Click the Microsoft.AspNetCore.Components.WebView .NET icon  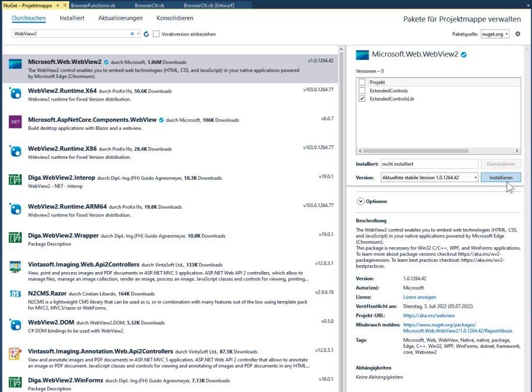[15, 122]
